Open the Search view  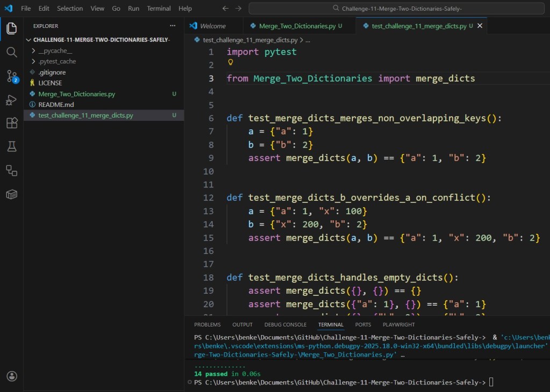12,53
